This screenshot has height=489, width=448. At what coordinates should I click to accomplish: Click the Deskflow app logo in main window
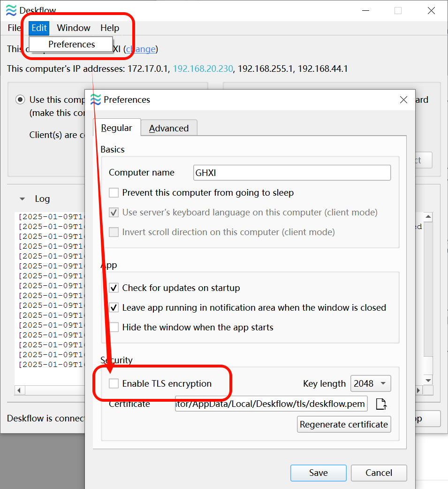pos(11,11)
